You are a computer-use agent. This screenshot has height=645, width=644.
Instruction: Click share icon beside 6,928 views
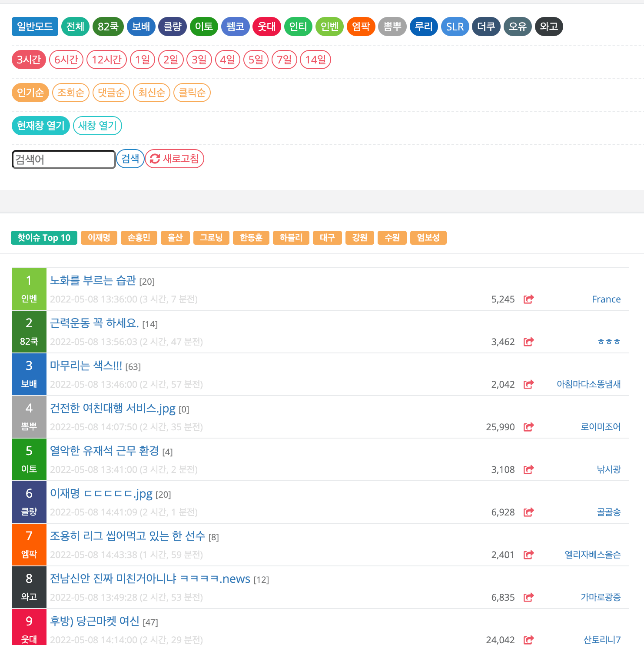528,512
